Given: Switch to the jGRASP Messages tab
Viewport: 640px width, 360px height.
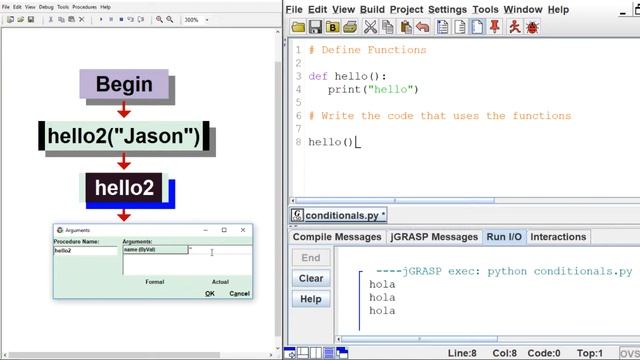Looking at the screenshot, I should coord(434,237).
